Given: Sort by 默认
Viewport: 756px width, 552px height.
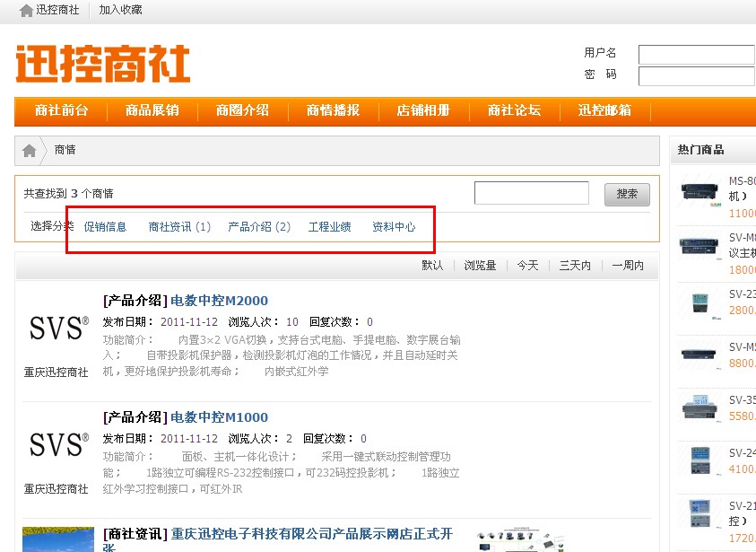Looking at the screenshot, I should click(432, 266).
